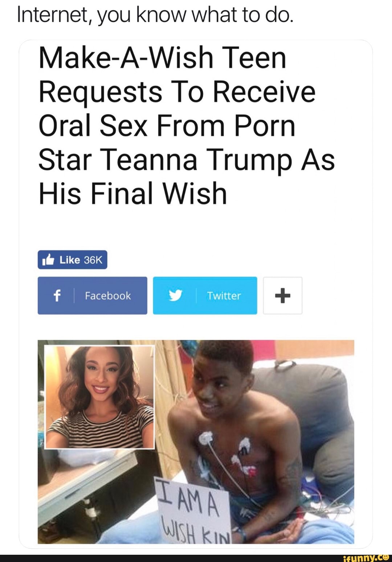This screenshot has width=392, height=562.
Task: Share the article using the Twitter label
Action: (224, 296)
